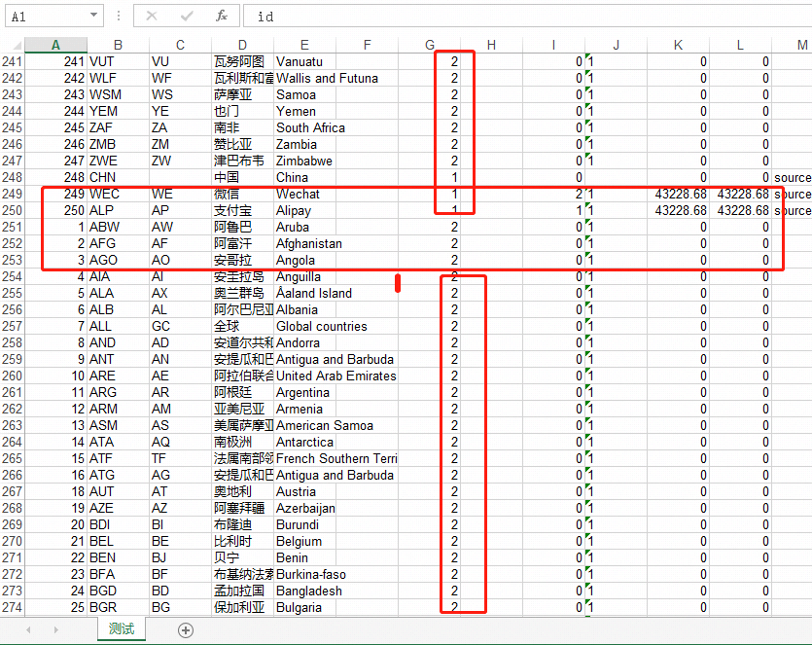Viewport: 812px width, 645px height.
Task: Click the left sheet navigation arrow
Action: (27, 629)
